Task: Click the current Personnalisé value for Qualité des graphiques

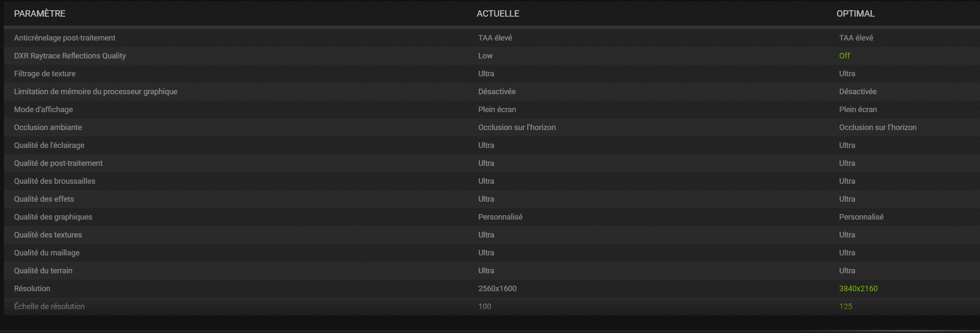Action: point(500,217)
